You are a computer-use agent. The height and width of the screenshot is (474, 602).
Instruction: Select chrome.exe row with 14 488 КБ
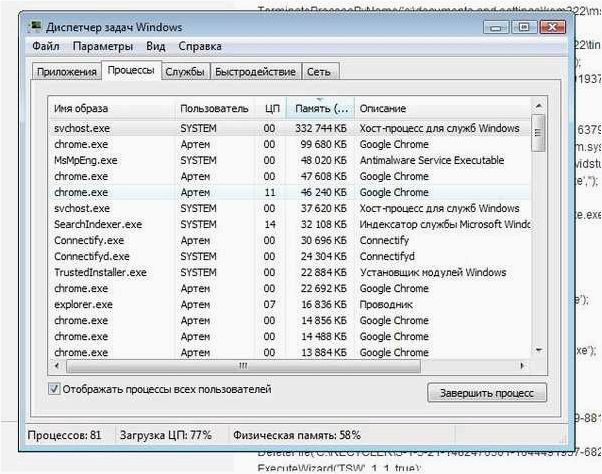[290, 337]
